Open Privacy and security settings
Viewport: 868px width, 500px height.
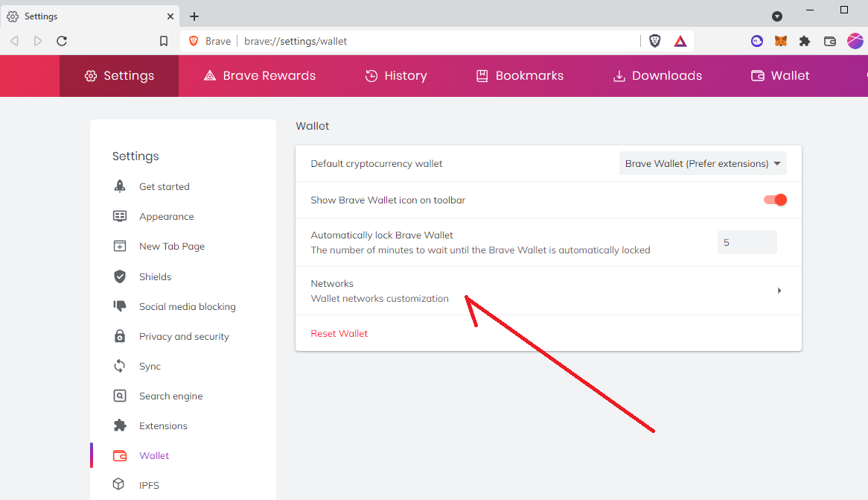(x=182, y=337)
